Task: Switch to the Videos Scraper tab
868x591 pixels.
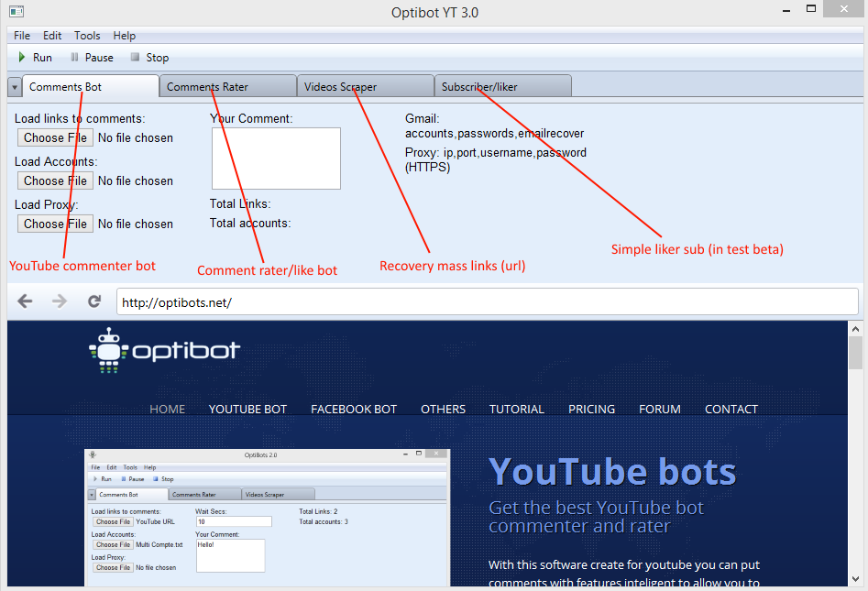Action: pyautogui.click(x=366, y=87)
